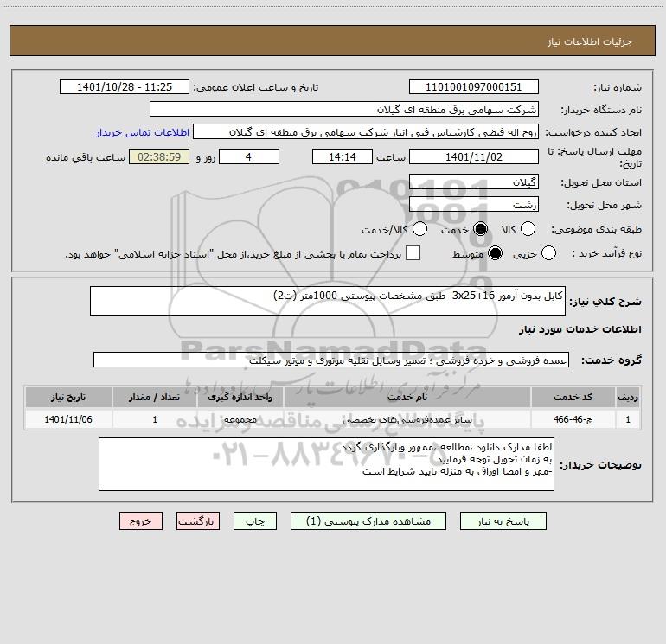Viewport: 666px width, 644px height.
Task: Click the بازگشت back button
Action: click(x=198, y=521)
